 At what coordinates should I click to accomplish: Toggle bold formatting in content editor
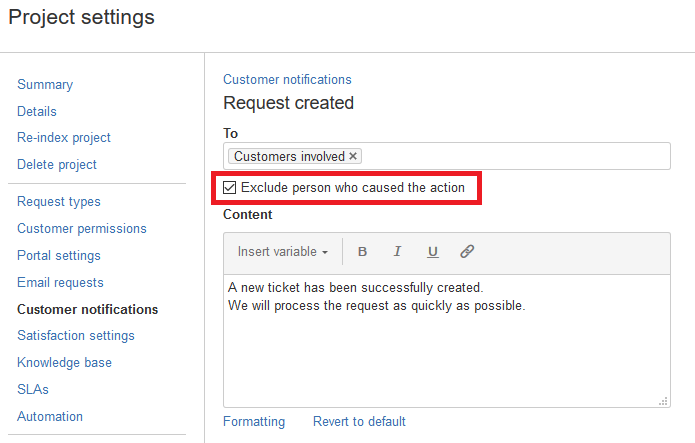tap(362, 252)
